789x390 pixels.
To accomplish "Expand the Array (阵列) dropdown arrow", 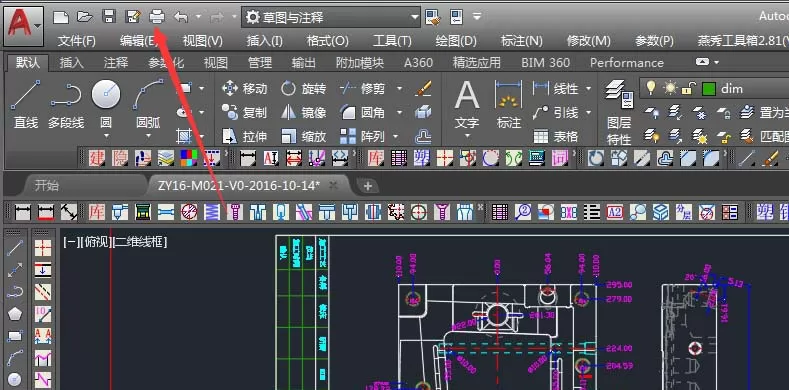I will (x=396, y=136).
